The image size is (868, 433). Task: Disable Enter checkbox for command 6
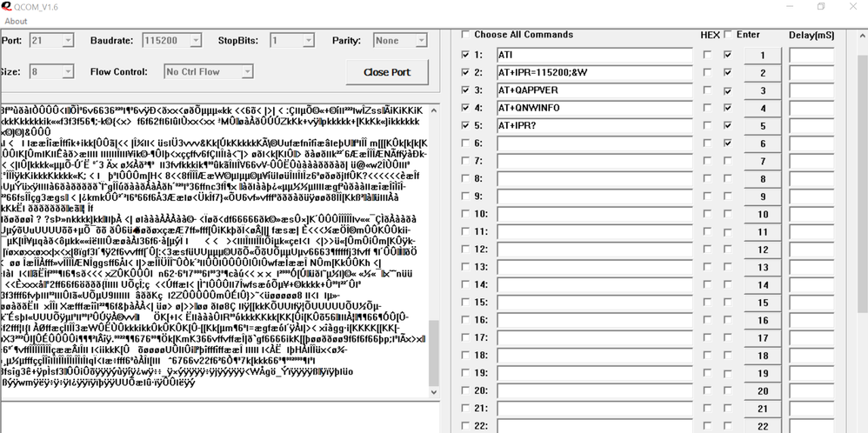727,143
